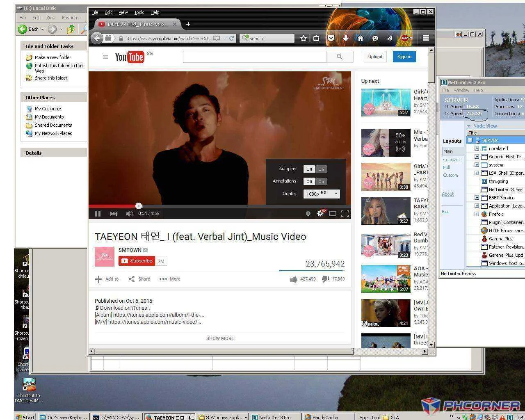Click the YouTube Upload button
The height and width of the screenshot is (420, 525).
click(375, 57)
